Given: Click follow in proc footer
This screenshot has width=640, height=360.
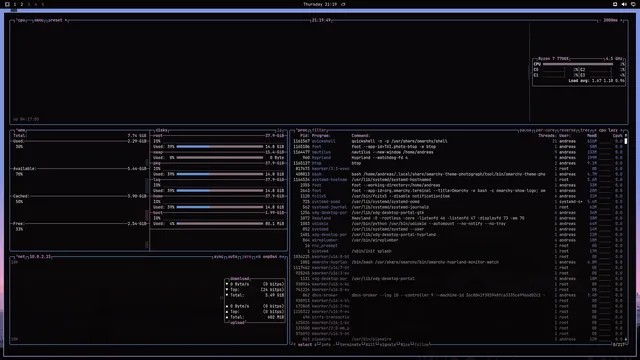Looking at the screenshot, I should click(x=422, y=344).
